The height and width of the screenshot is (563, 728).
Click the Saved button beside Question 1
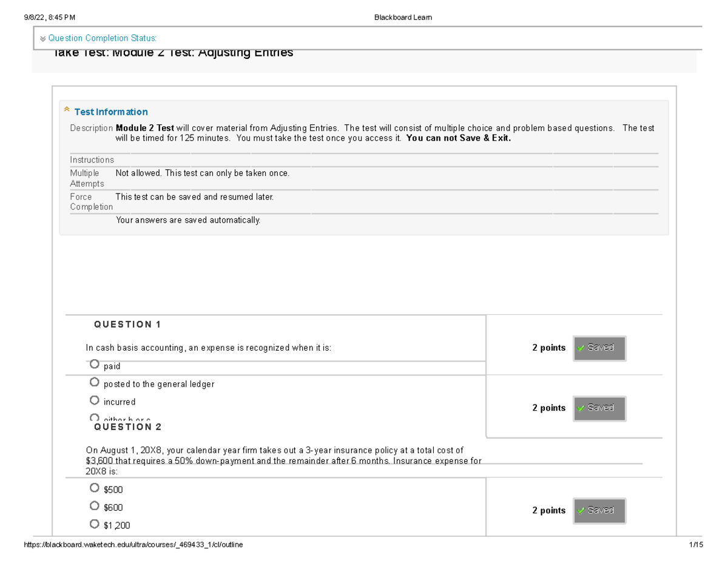click(x=599, y=348)
